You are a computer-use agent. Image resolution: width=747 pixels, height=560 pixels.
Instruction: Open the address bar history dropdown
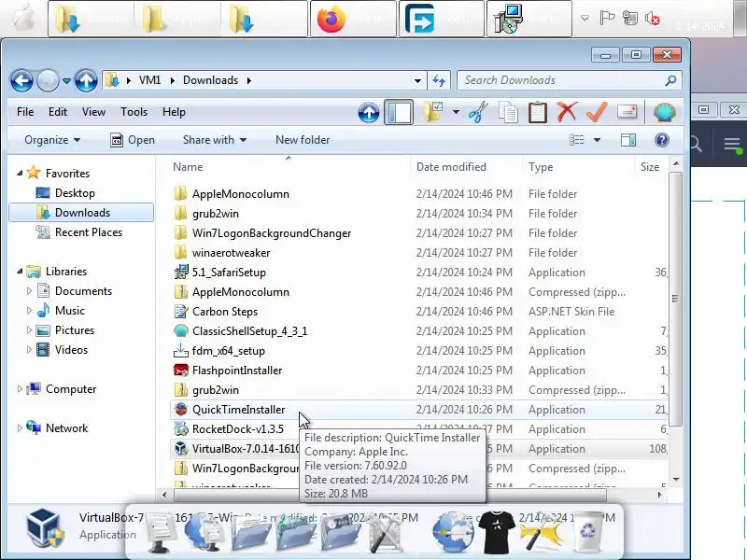tap(417, 81)
